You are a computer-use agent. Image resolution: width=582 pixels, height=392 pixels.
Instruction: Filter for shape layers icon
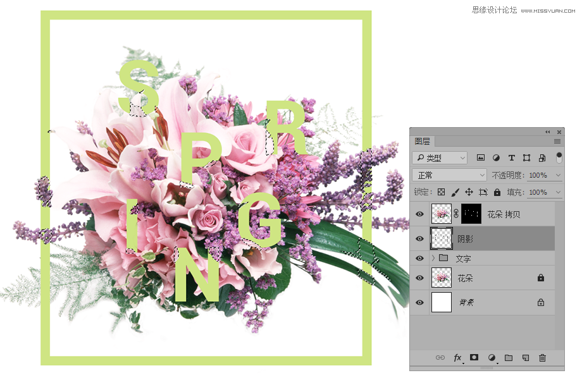[526, 157]
